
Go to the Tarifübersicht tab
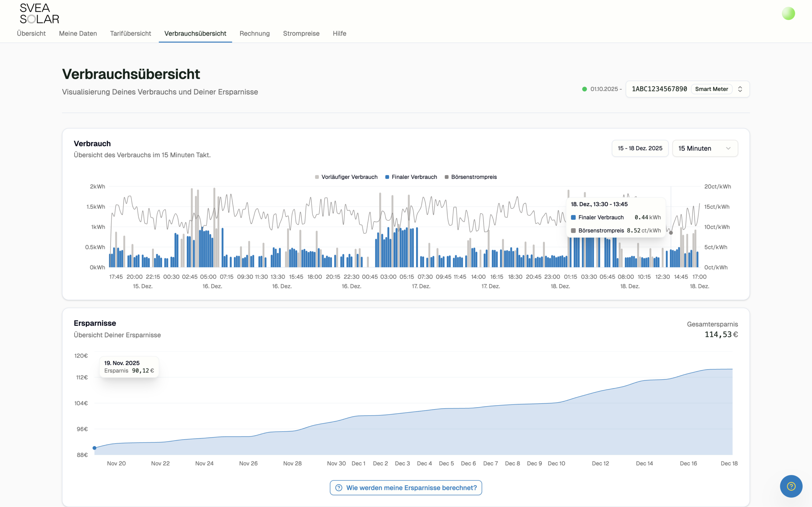click(130, 34)
